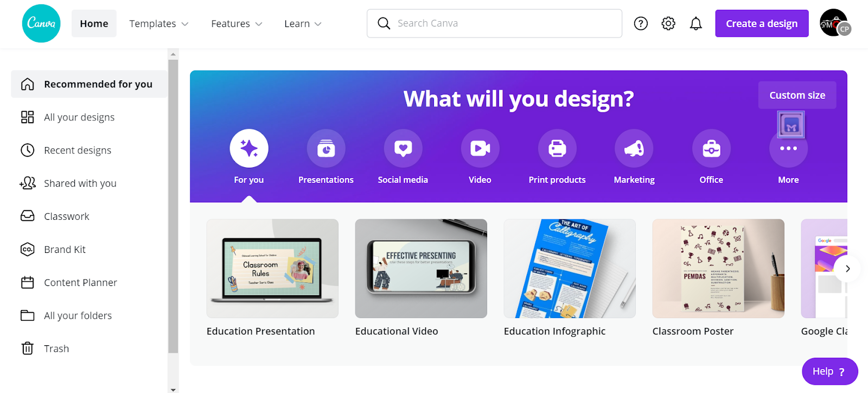Open the notifications bell
Viewport: 868px width, 393px height.
pos(696,23)
